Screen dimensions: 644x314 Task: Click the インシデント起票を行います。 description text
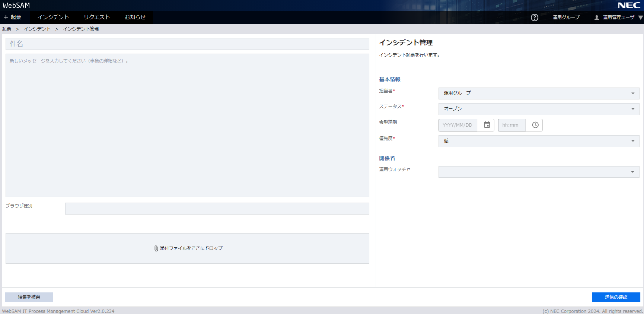click(x=409, y=55)
